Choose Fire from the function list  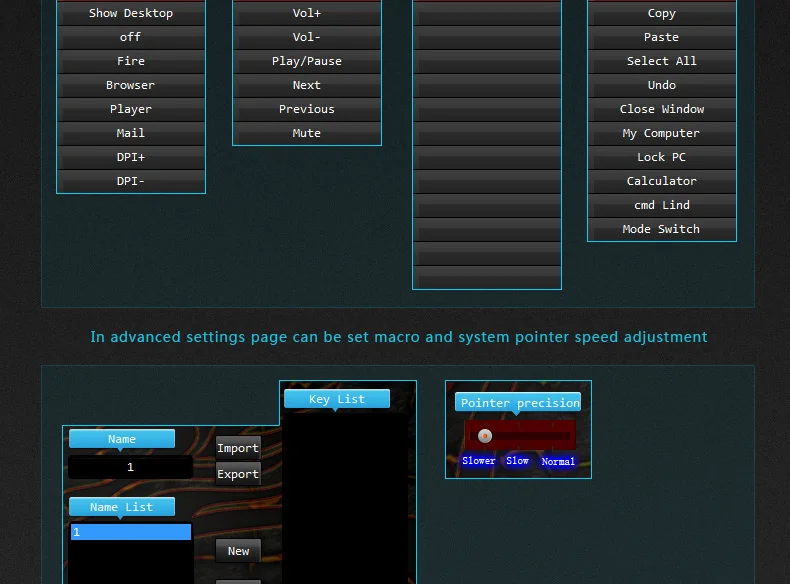pos(131,61)
